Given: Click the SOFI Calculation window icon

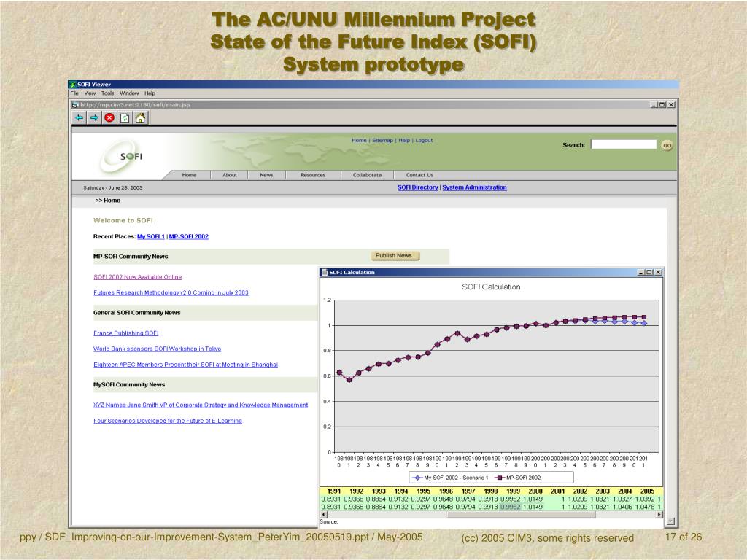Looking at the screenshot, I should [x=325, y=273].
